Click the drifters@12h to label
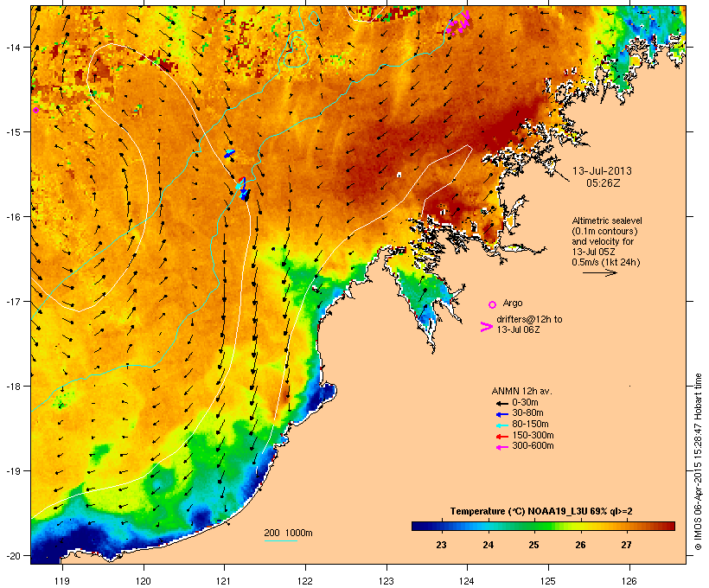The width and height of the screenshot is (709, 588). pos(529,319)
